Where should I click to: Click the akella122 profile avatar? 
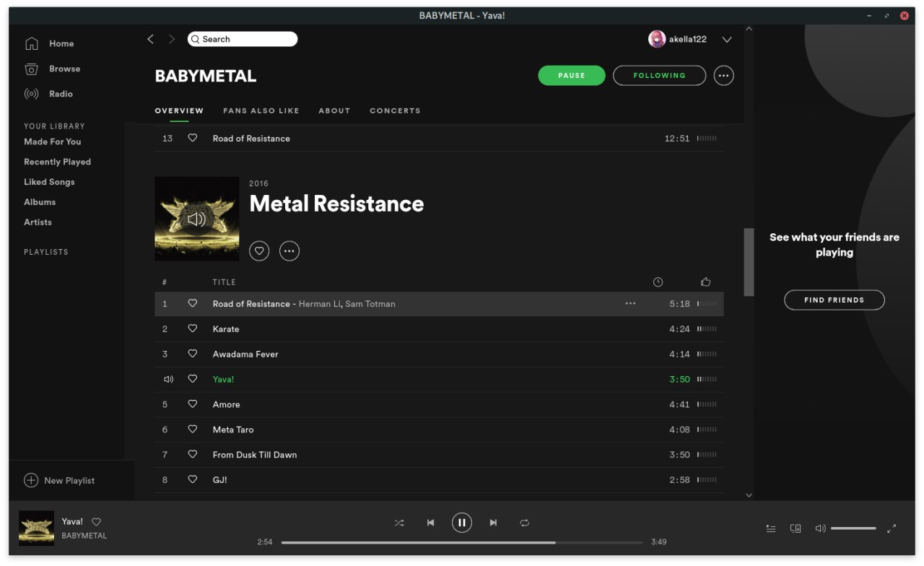point(657,40)
